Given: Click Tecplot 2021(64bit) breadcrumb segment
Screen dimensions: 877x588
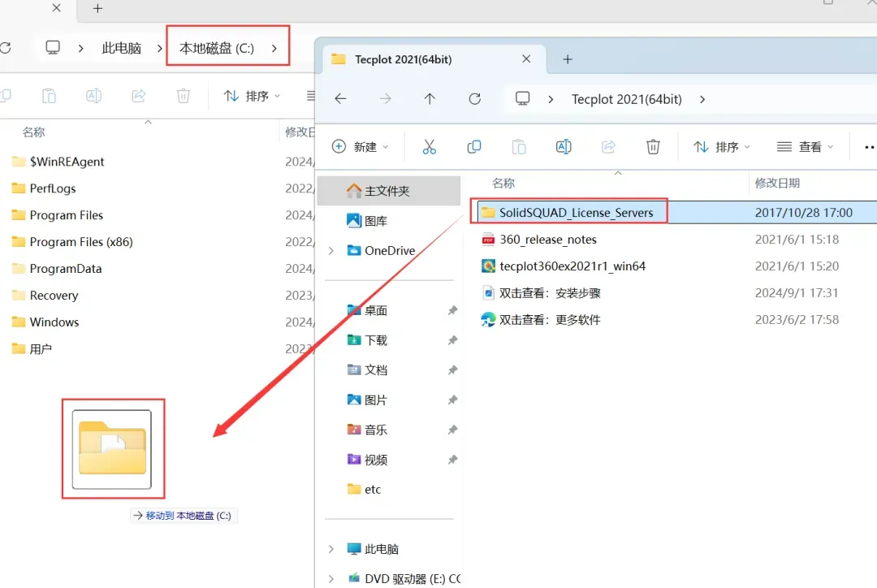Looking at the screenshot, I should pos(626,100).
